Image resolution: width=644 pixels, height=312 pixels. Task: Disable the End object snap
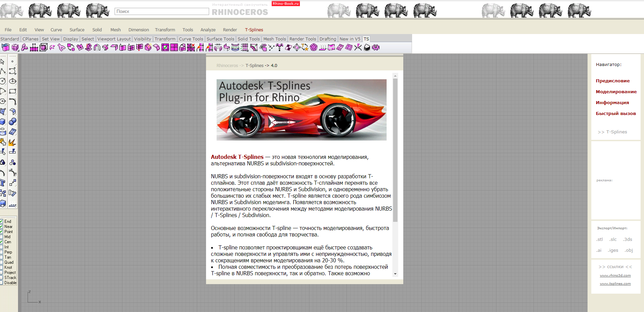(2, 221)
